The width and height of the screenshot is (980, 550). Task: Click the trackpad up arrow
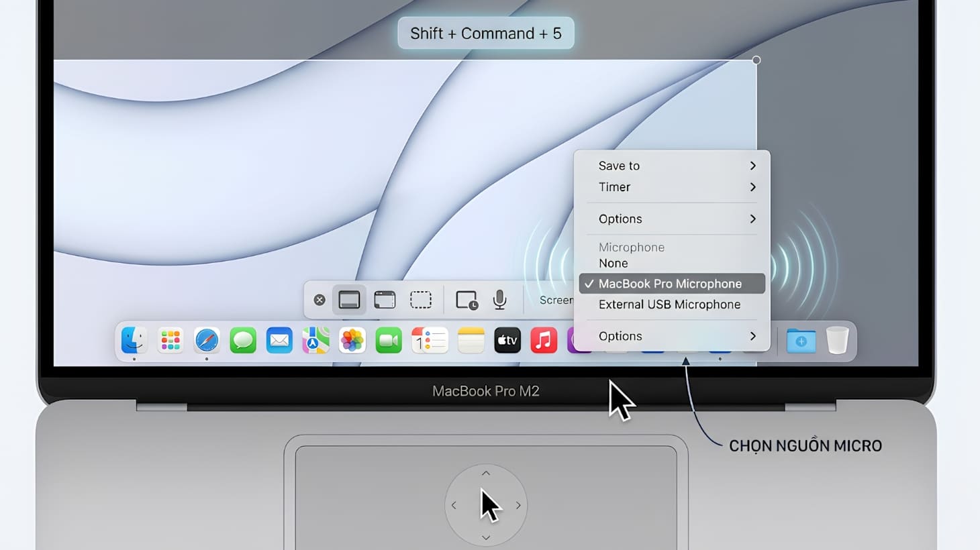point(486,474)
